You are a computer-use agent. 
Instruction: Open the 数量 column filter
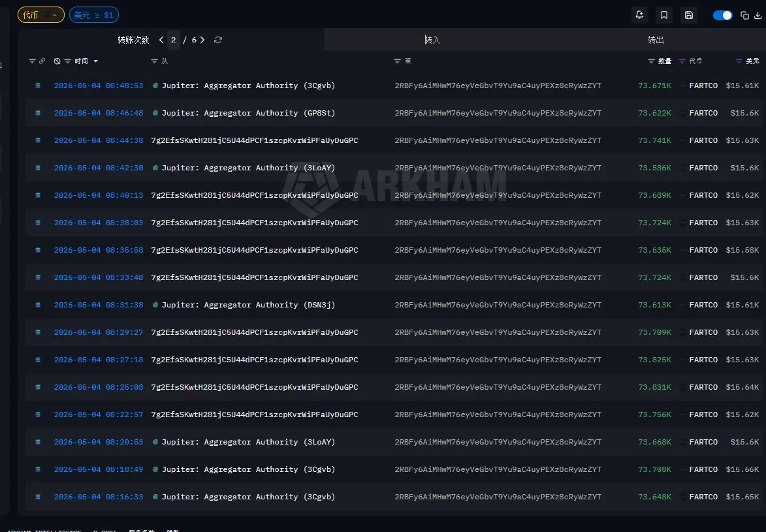click(651, 61)
